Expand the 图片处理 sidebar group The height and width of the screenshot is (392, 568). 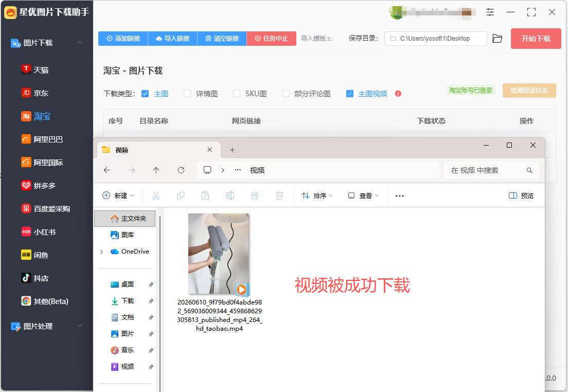pyautogui.click(x=80, y=326)
